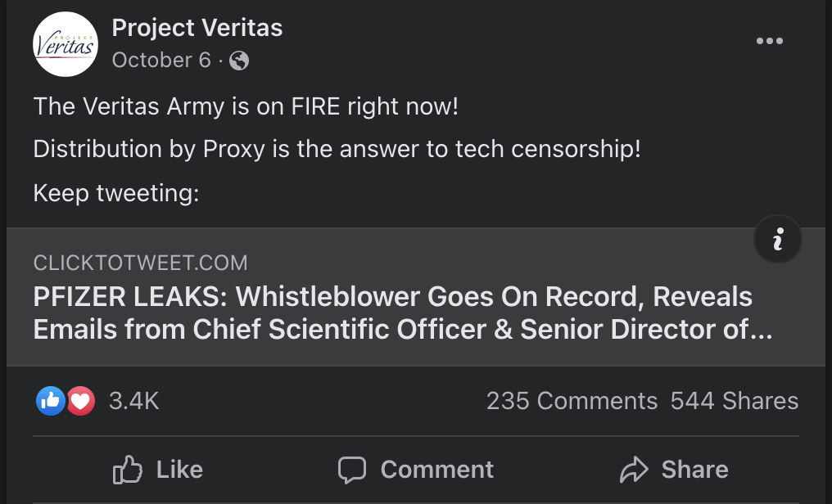
Task: Click the October 6 timestamp
Action: tap(161, 61)
